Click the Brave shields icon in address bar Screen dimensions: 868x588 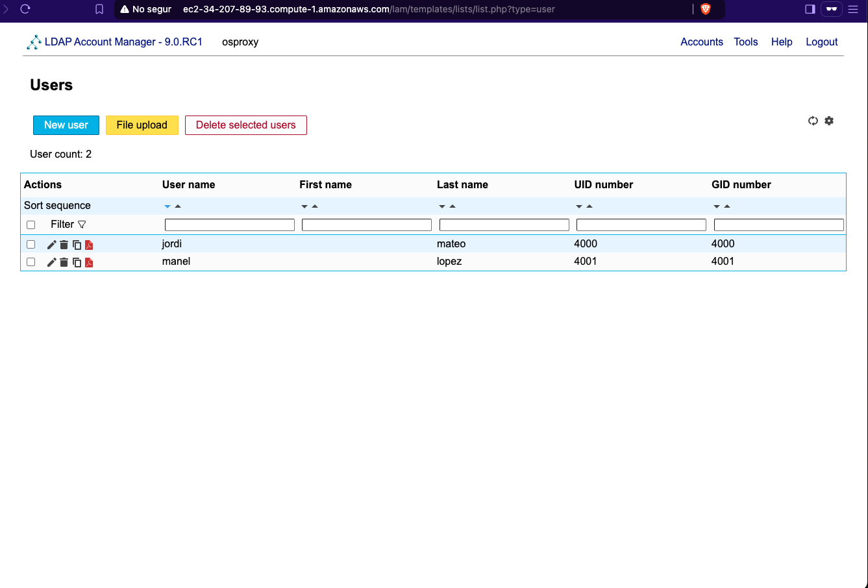(706, 9)
